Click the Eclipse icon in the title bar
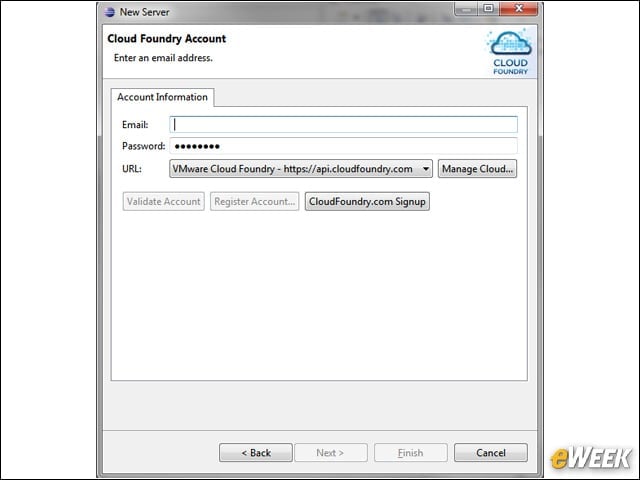640x480 pixels. click(109, 12)
